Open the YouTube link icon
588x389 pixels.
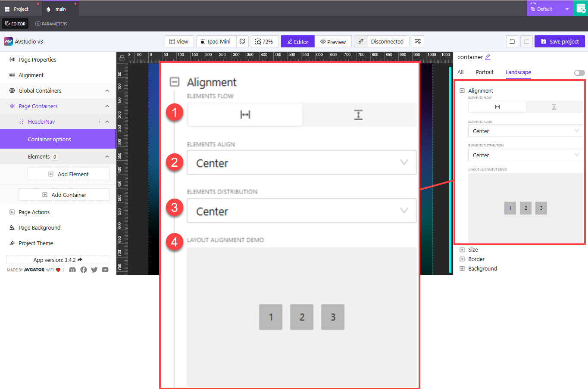point(105,270)
